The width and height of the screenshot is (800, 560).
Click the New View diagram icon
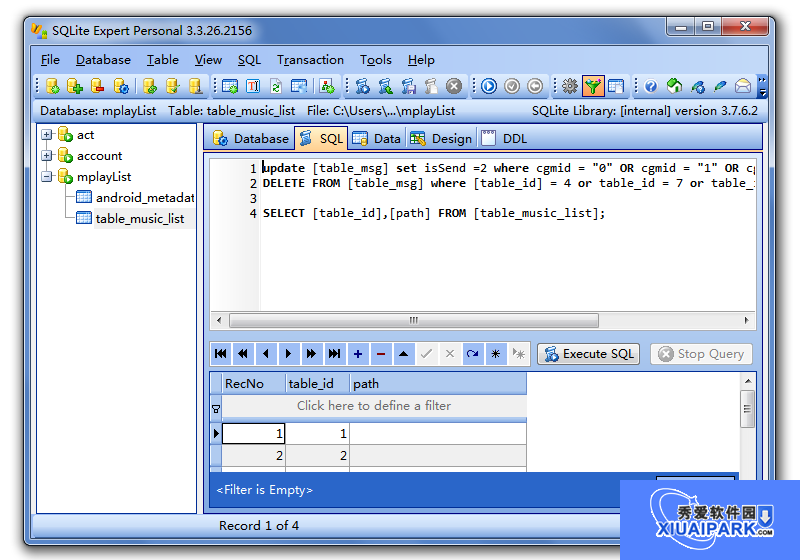pos(327,86)
